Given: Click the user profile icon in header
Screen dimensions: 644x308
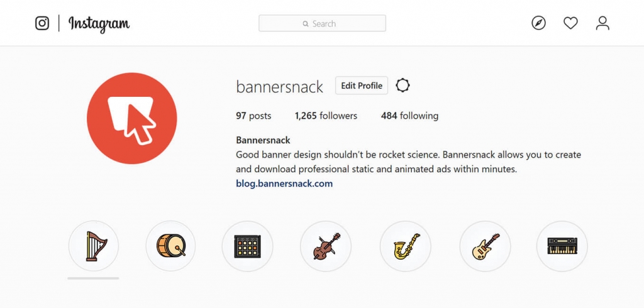Looking at the screenshot, I should coord(602,23).
